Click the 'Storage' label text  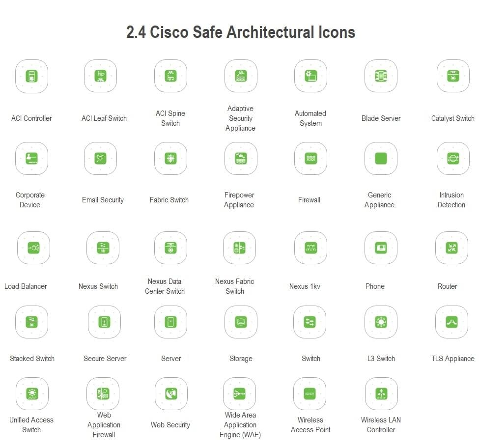pos(241,359)
